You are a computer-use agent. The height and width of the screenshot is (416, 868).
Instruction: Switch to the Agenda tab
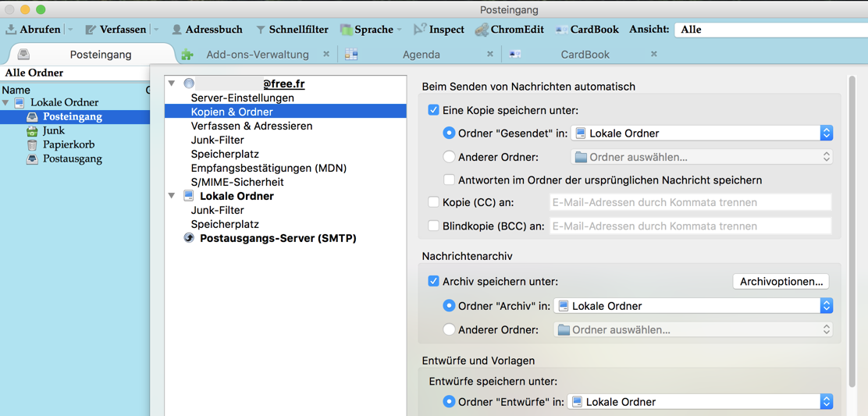tap(421, 55)
